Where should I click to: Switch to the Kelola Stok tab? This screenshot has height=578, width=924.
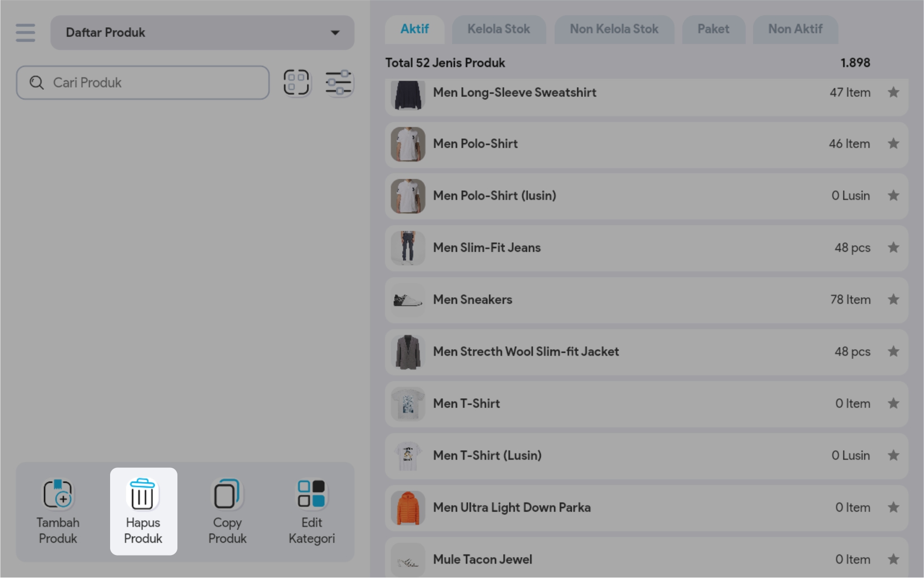498,29
